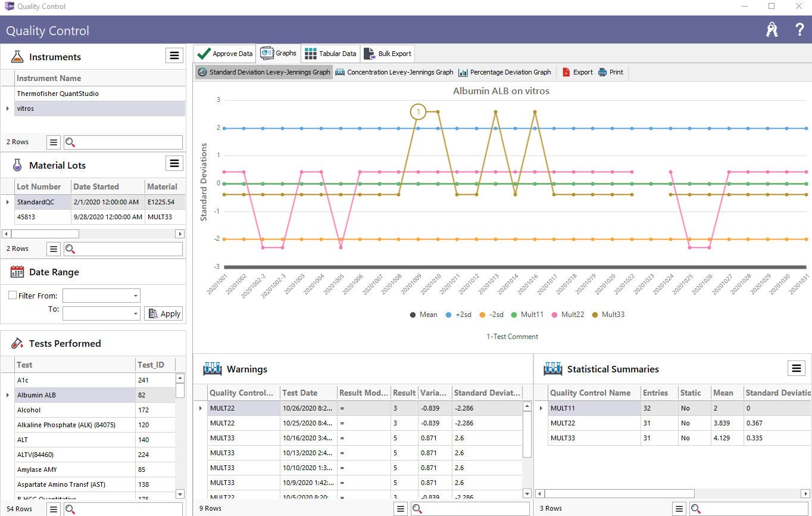This screenshot has height=516, width=812.
Task: Click the Print icon in graph toolbar
Action: point(602,72)
